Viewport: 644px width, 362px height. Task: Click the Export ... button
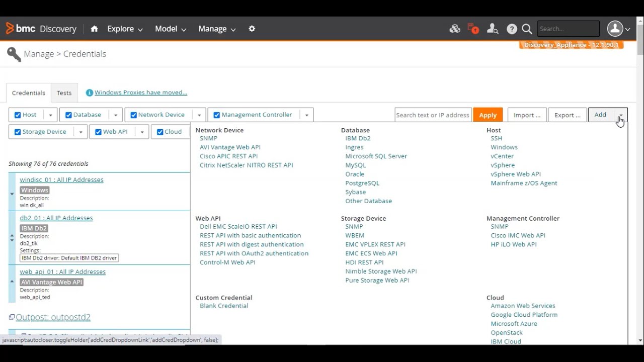tap(568, 115)
